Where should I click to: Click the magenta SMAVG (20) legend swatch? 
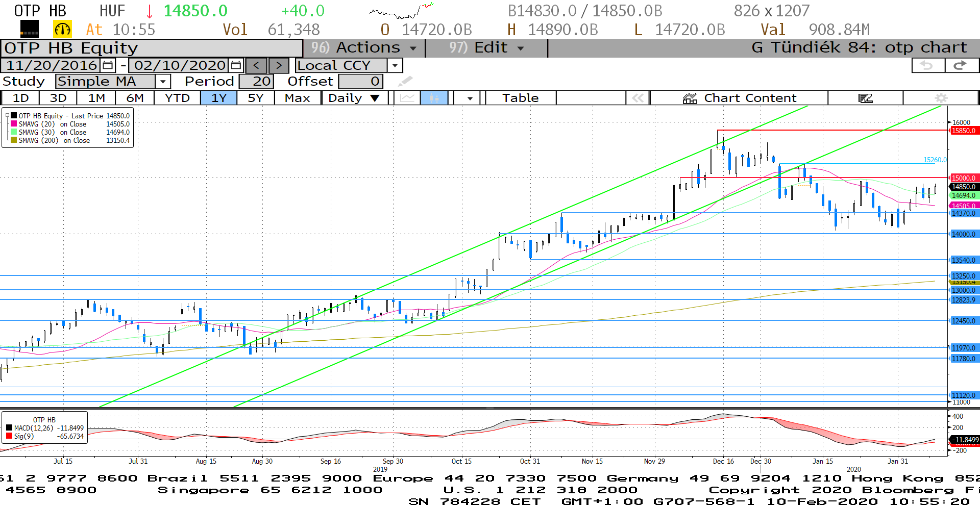(x=14, y=124)
